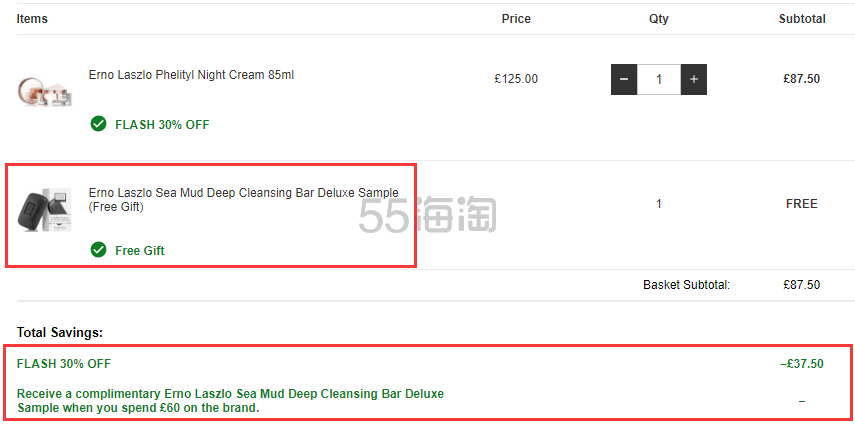Decrease quantity with the minus button
855x429 pixels.
[624, 80]
